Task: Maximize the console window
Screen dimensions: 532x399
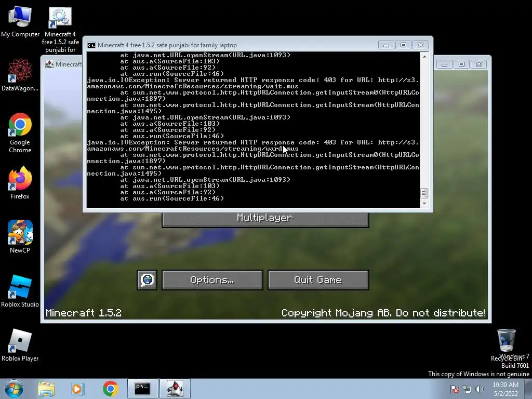Action: click(x=403, y=45)
